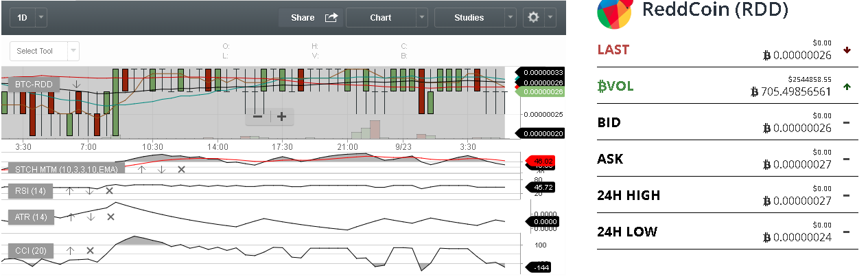Click the green up arrow beside BVOL
This screenshot has height=277, width=868.
click(x=847, y=87)
